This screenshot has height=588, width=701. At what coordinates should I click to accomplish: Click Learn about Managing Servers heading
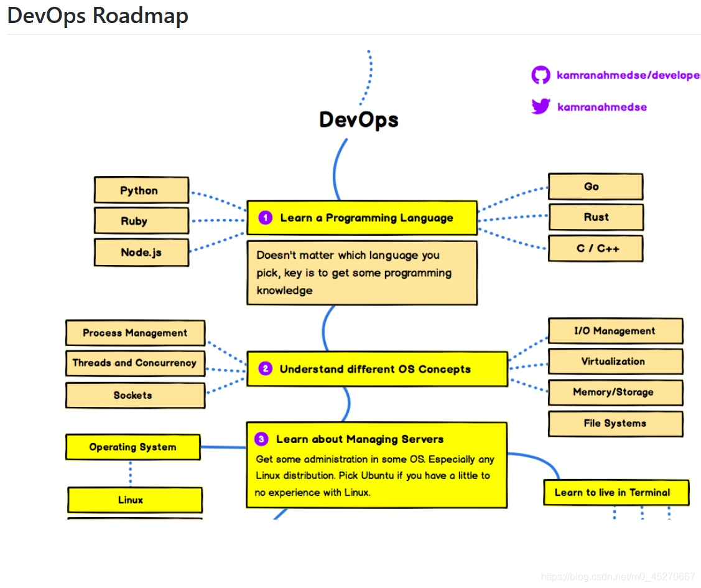[360, 439]
